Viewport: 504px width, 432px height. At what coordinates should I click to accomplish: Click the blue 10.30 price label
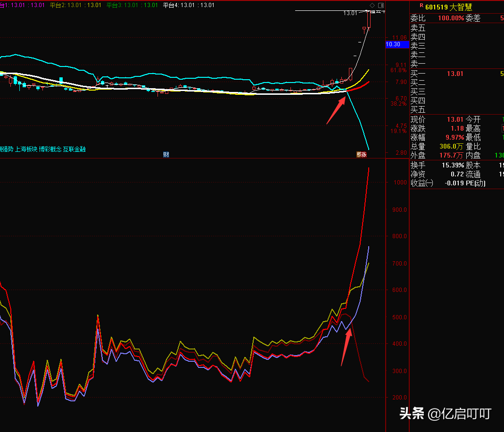tap(393, 44)
